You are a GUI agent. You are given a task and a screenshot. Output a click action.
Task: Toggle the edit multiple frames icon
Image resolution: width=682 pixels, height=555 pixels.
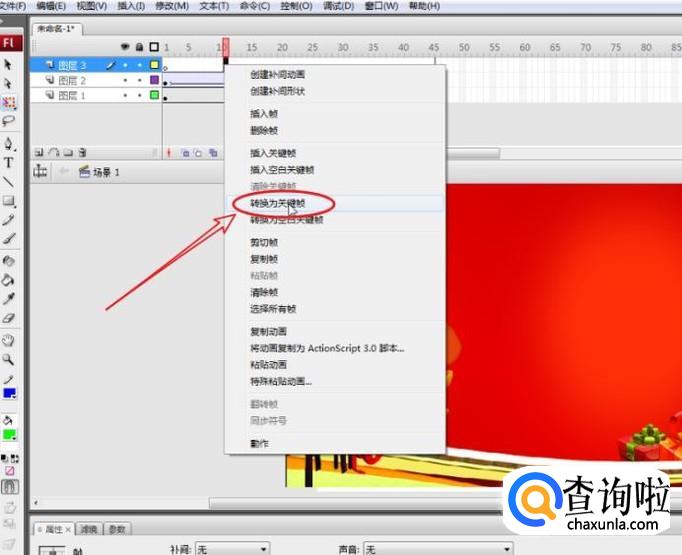pyautogui.click(x=213, y=153)
